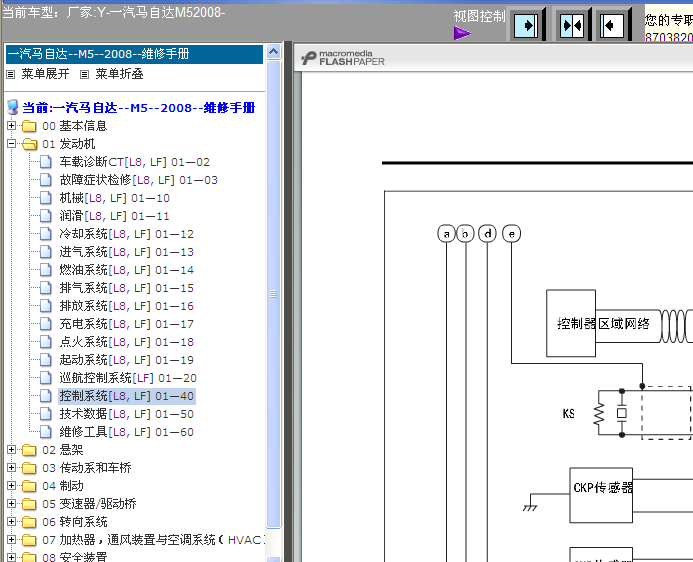
Task: Click page icon beside 机械 01—10
Action: [x=46, y=198]
